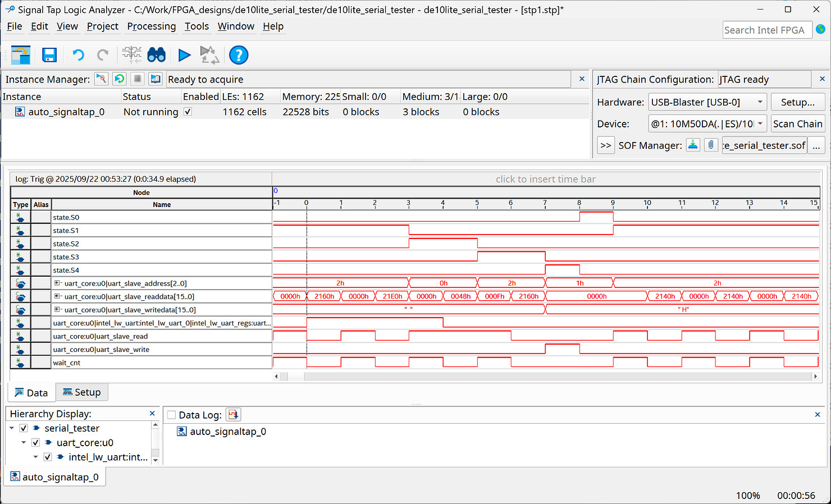The width and height of the screenshot is (831, 504).
Task: Click the JTAG Setup... button
Action: (x=797, y=102)
